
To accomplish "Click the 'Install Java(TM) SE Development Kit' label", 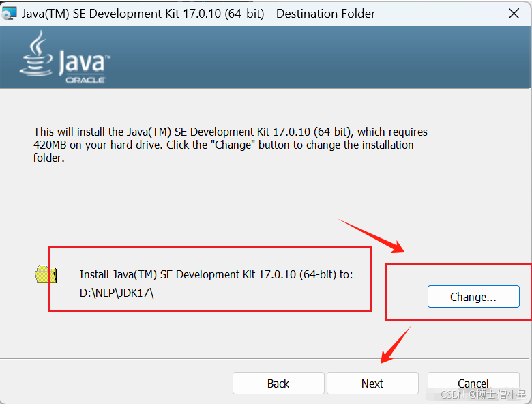I will tap(216, 274).
